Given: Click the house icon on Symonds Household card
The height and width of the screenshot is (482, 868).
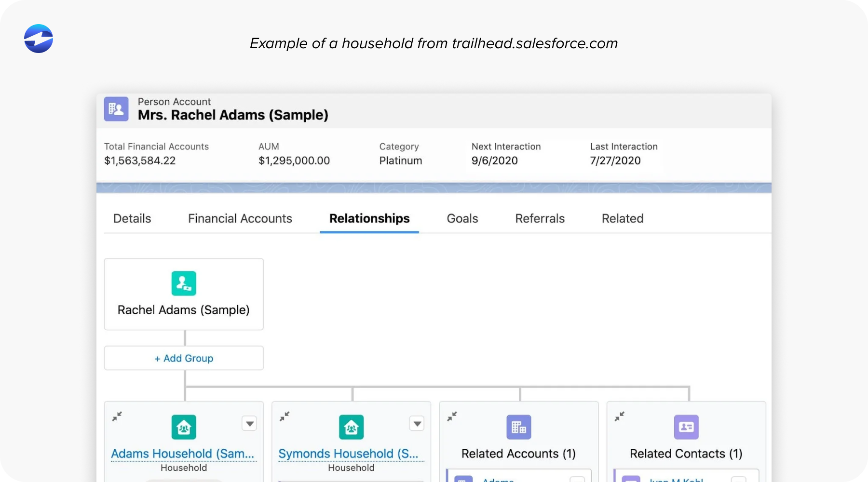Looking at the screenshot, I should [x=351, y=427].
